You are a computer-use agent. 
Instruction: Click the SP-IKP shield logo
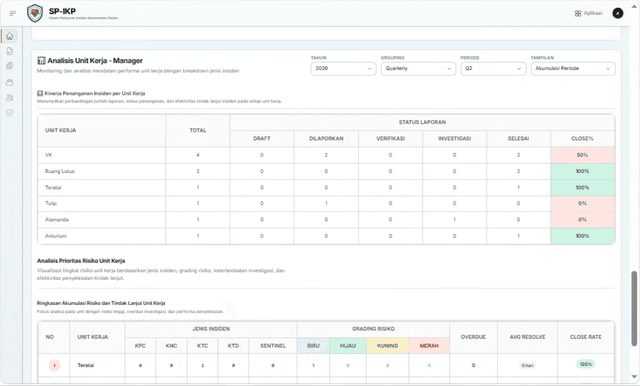(x=35, y=13)
